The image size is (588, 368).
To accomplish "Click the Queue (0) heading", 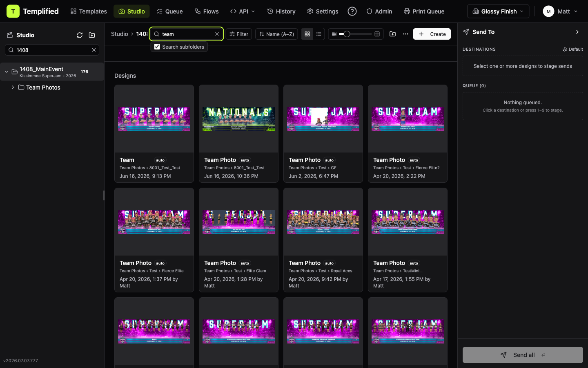I will [474, 85].
